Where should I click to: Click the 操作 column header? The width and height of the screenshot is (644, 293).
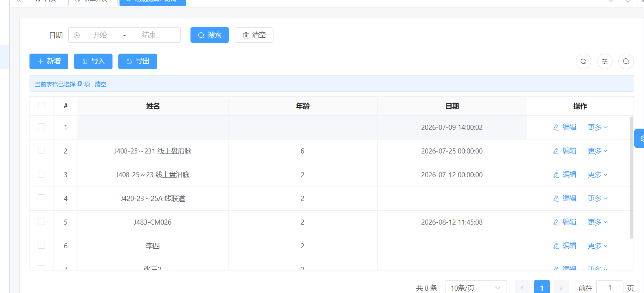point(580,106)
